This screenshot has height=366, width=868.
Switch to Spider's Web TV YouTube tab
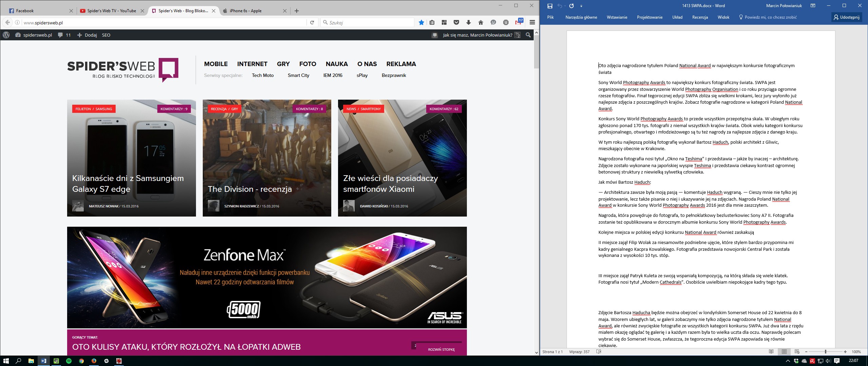coord(112,11)
